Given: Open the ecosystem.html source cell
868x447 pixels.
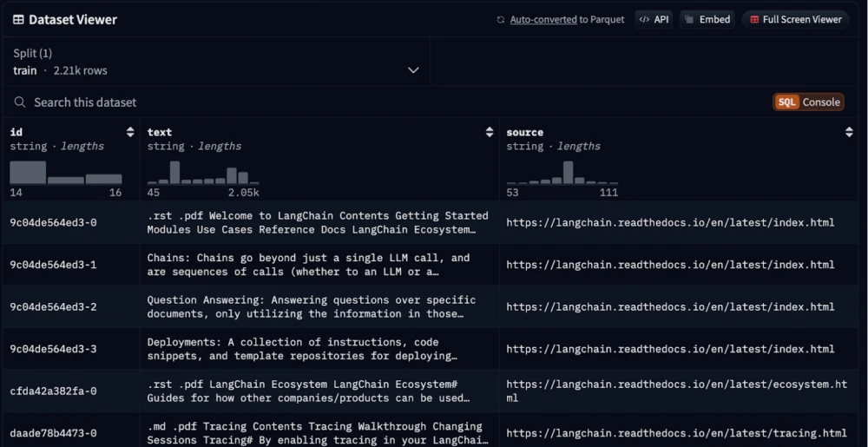Looking at the screenshot, I should click(x=676, y=391).
